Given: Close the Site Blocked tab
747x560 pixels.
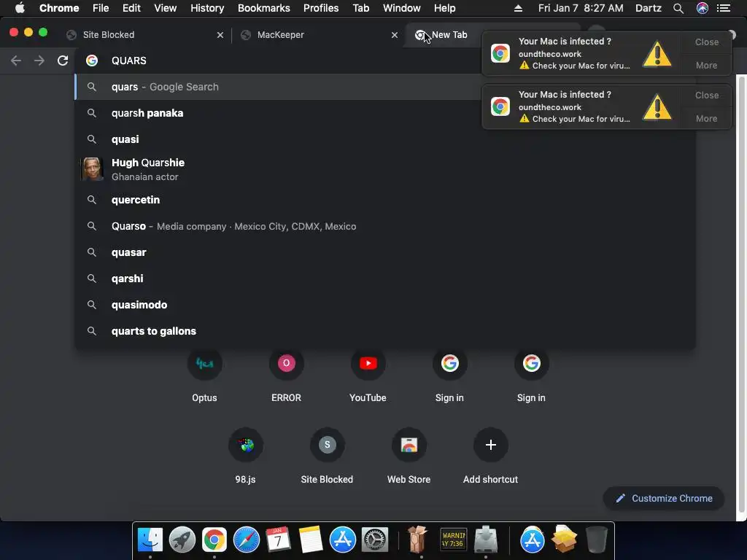Looking at the screenshot, I should 220,35.
